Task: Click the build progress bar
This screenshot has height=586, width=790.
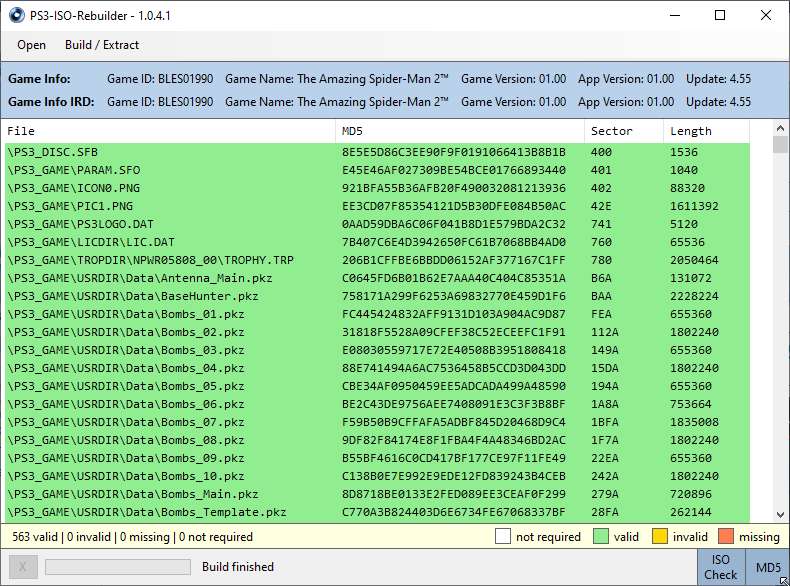Action: (118, 567)
